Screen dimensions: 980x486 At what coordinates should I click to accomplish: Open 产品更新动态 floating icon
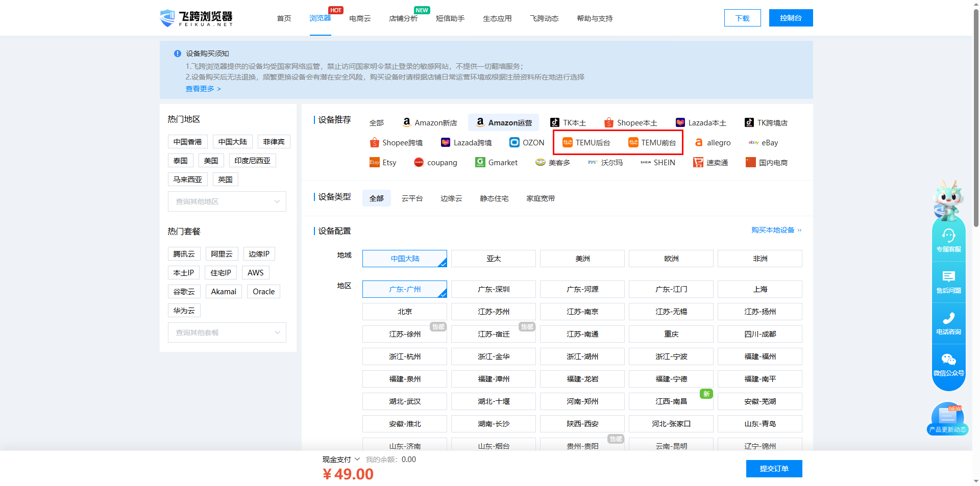point(947,418)
